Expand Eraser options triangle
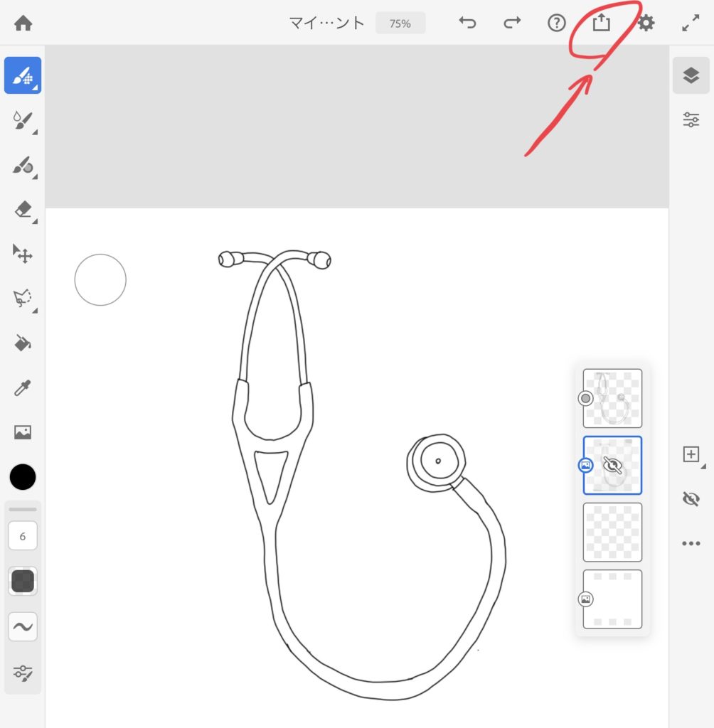 point(36,221)
